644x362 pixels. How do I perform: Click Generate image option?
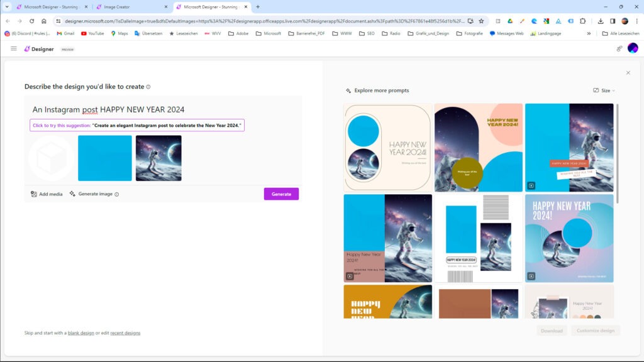point(91,194)
